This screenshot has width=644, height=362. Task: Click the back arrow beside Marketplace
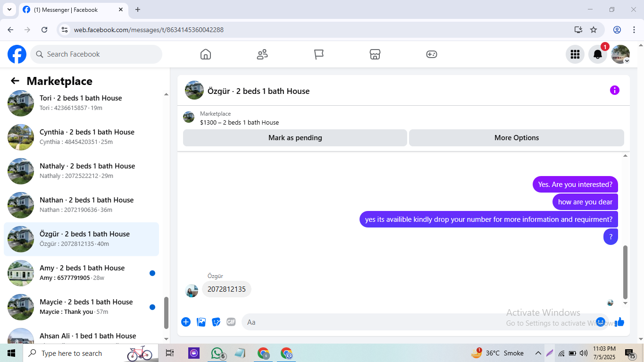click(x=15, y=81)
